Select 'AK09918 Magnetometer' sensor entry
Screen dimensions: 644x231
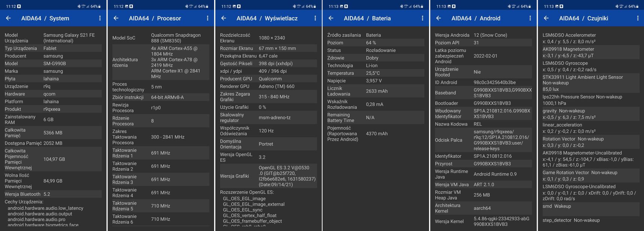click(590, 52)
